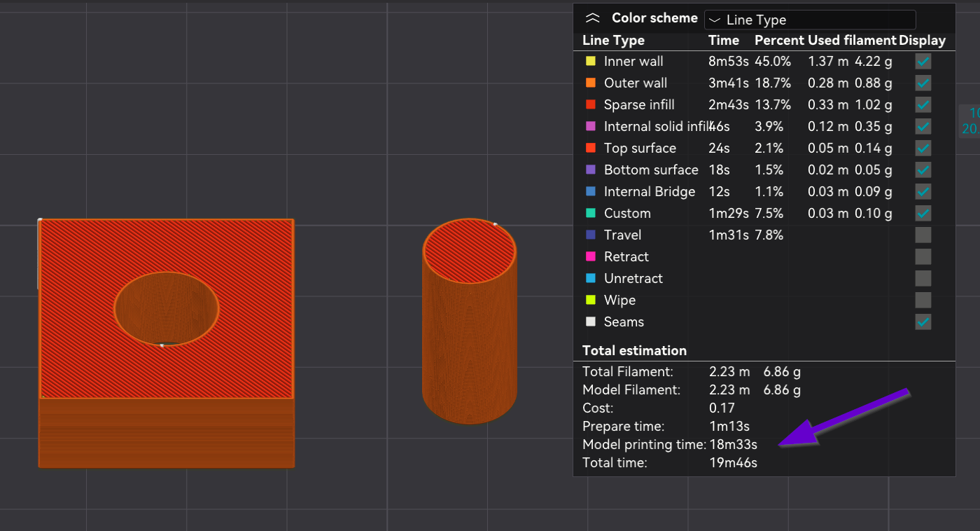Open the Line Type color scheme dropdown
The image size is (980, 531).
point(810,20)
